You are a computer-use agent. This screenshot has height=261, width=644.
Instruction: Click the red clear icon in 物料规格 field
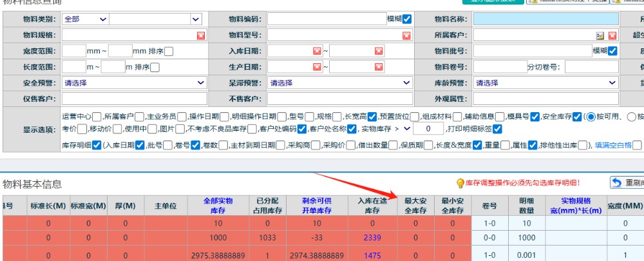pos(201,35)
